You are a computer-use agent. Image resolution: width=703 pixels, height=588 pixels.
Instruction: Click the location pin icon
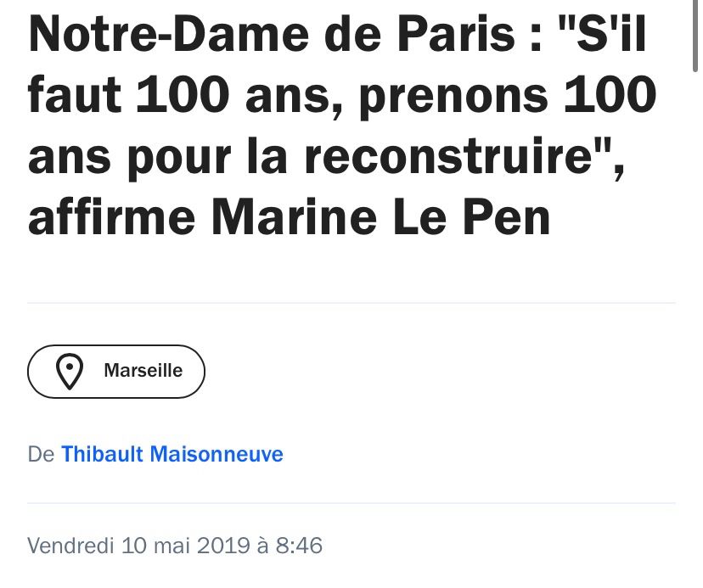click(70, 372)
